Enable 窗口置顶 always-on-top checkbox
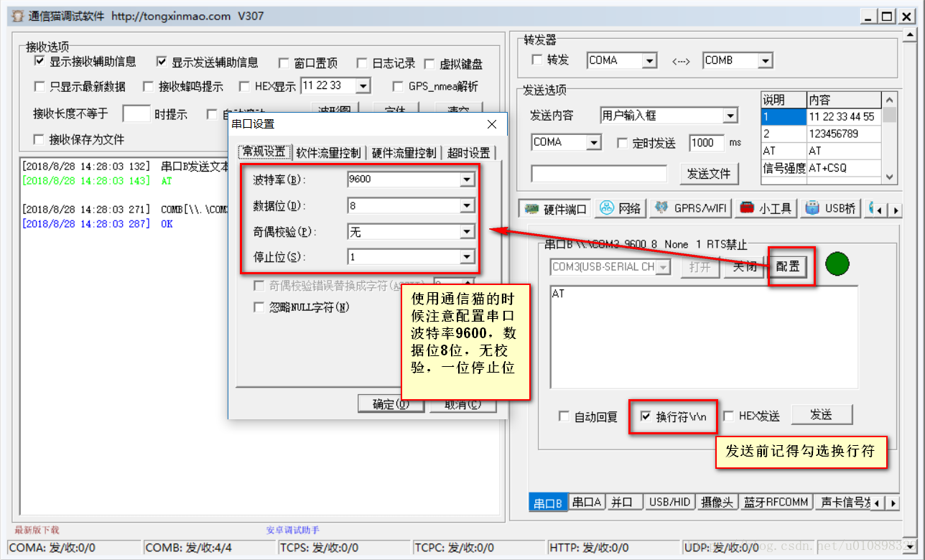925x560 pixels. [284, 63]
